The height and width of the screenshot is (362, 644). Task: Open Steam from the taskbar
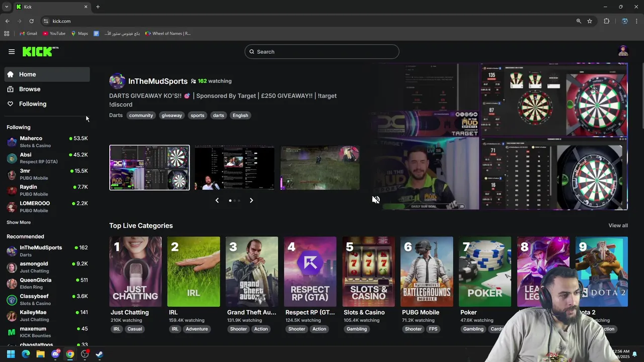(100, 354)
